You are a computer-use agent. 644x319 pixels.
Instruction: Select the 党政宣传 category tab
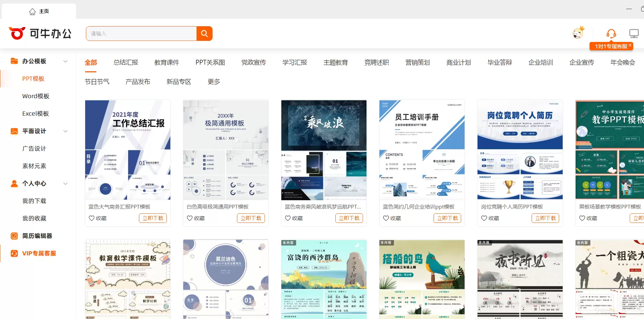click(254, 62)
